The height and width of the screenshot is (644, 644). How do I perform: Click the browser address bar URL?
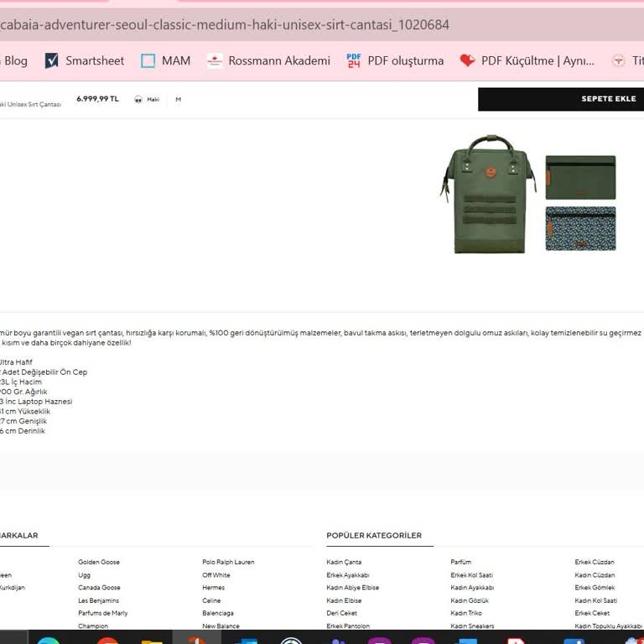226,25
